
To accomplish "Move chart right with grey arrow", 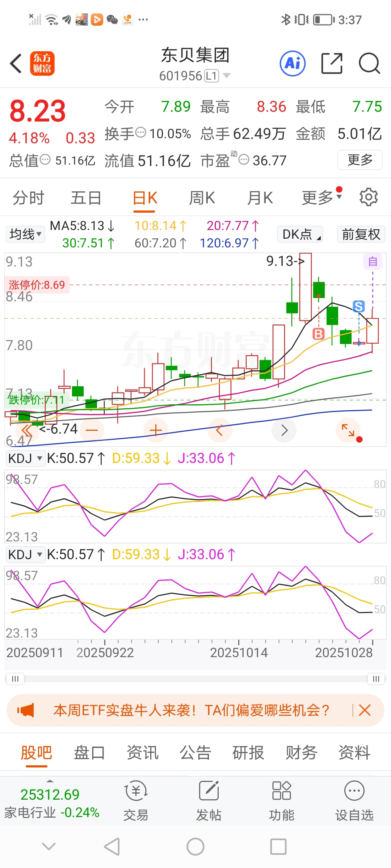I will click(x=284, y=430).
